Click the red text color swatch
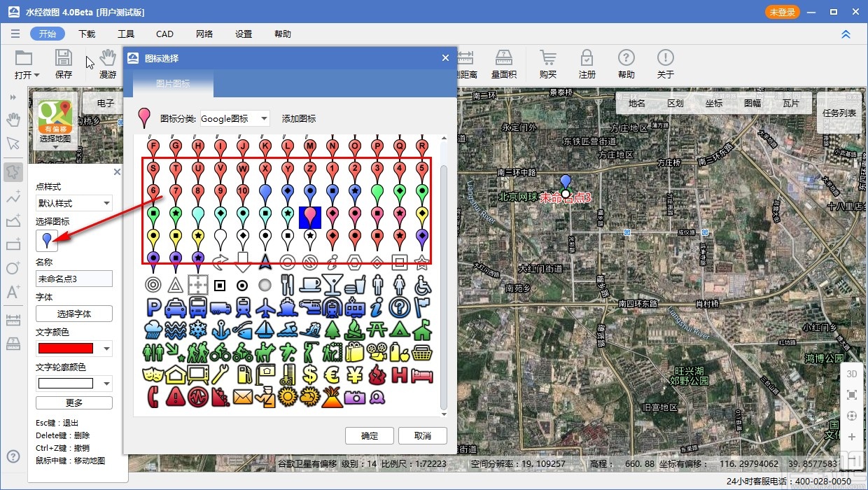This screenshot has height=490, width=868. 64,349
